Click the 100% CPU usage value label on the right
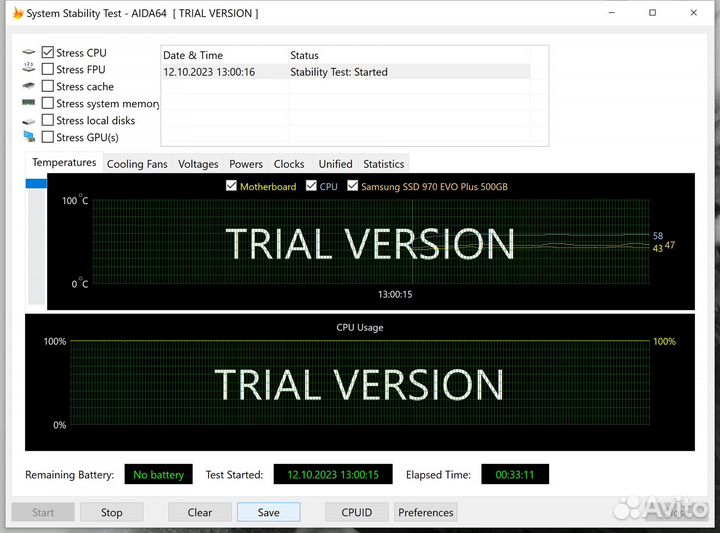Image resolution: width=720 pixels, height=533 pixels. click(664, 341)
